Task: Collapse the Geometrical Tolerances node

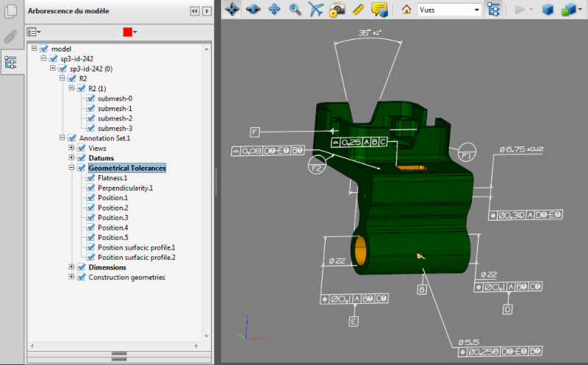Action: tap(71, 169)
